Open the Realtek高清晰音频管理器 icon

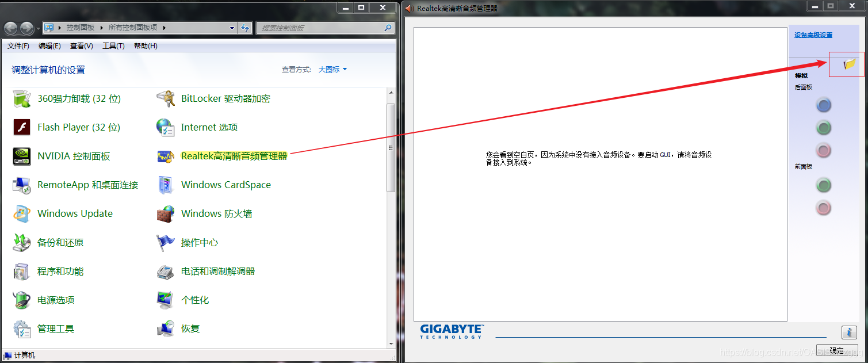coord(166,156)
